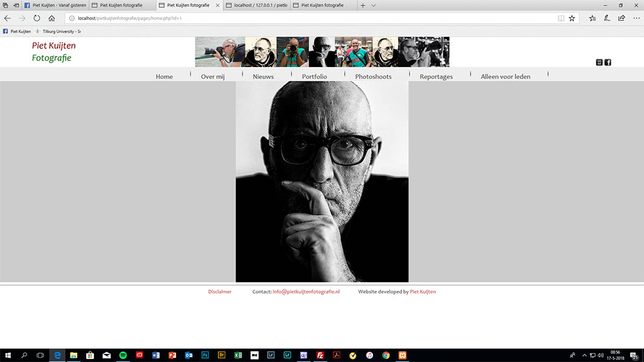Refresh the current page
The image size is (644, 362).
[37, 18]
